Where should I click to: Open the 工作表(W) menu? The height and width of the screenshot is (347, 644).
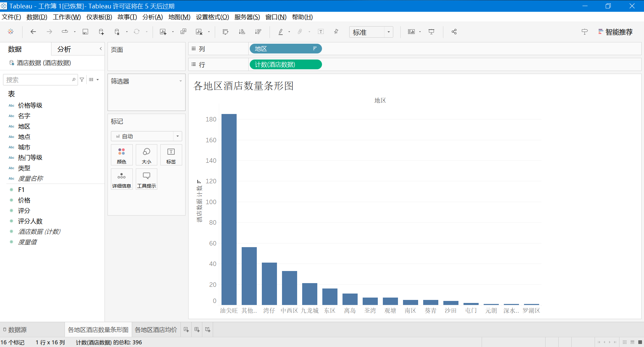pos(67,17)
